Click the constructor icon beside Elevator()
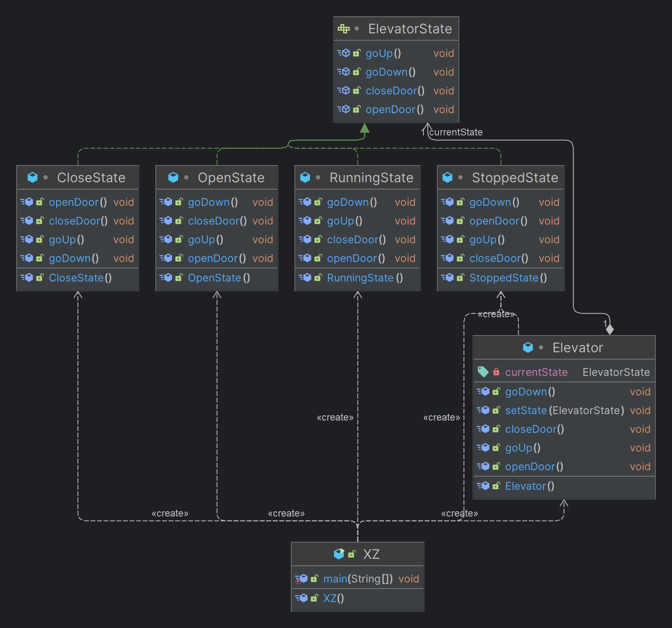This screenshot has width=672, height=628. [483, 486]
